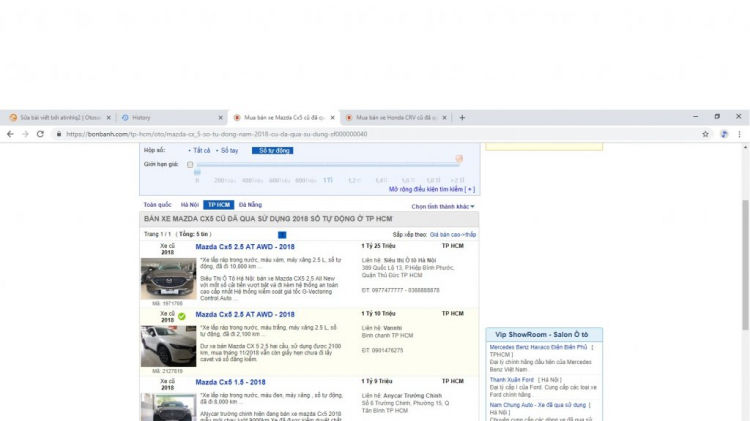
Task: View the site lock icon info
Action: point(59,134)
